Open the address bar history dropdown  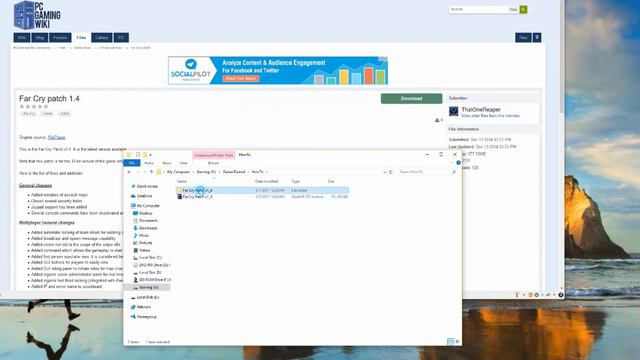point(384,172)
